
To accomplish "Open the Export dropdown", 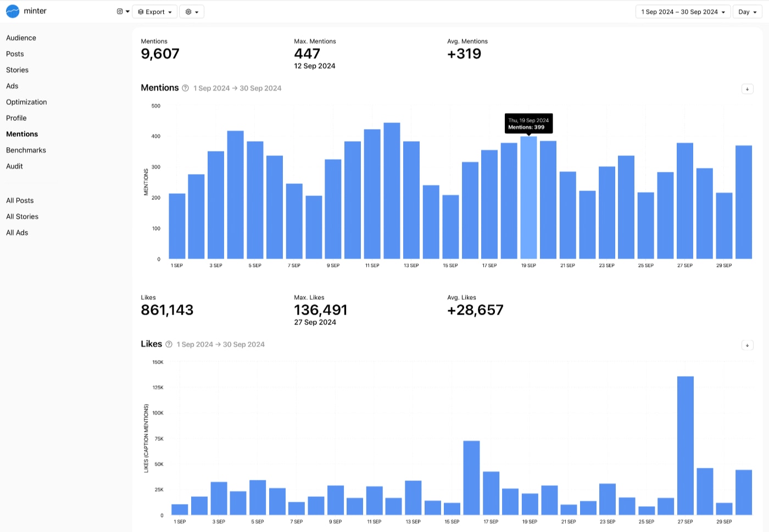I will pyautogui.click(x=155, y=12).
